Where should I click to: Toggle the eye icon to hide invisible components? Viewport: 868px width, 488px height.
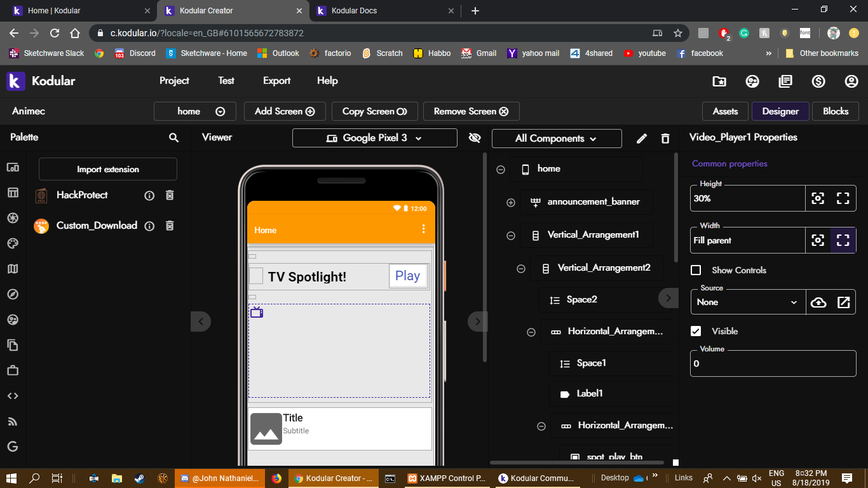[x=475, y=138]
